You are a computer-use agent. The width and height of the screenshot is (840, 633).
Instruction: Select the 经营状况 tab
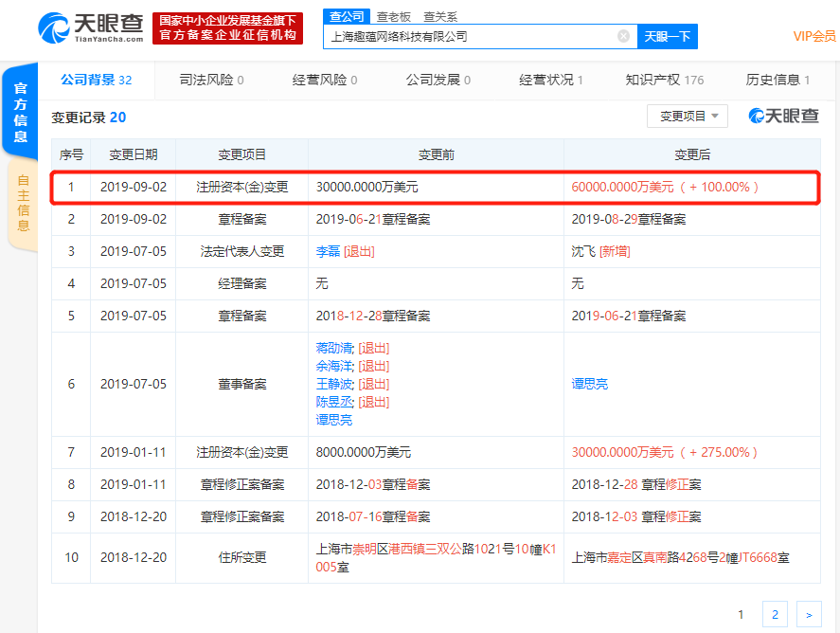pos(550,81)
